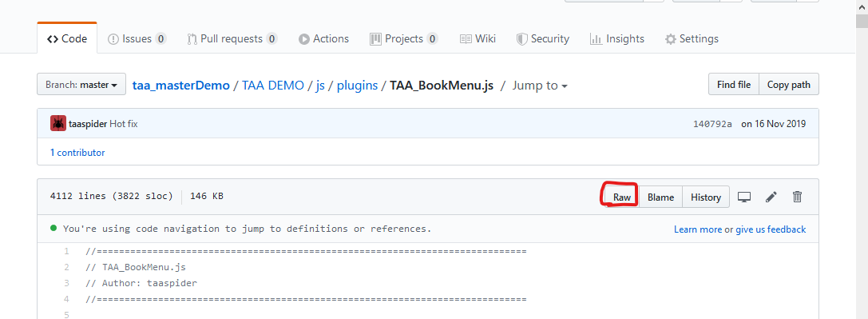The width and height of the screenshot is (868, 319).
Task: Open give us feedback link
Action: click(771, 229)
